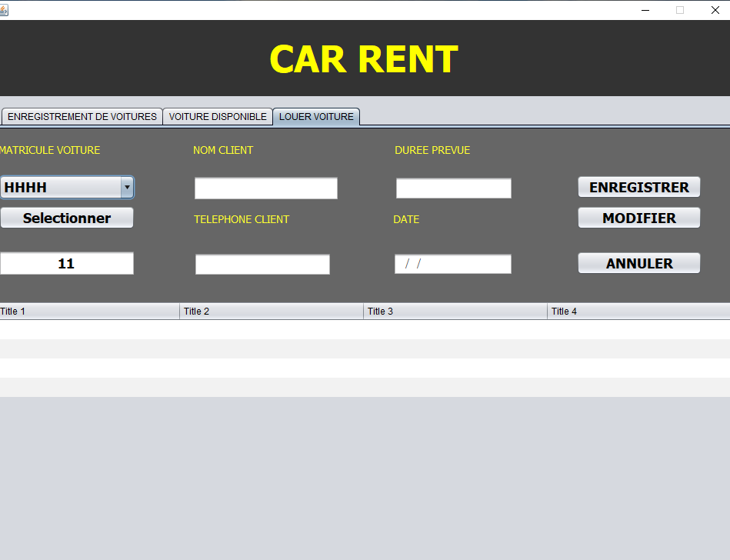Expand the MATRICULE VOITURE dropdown arrow
730x560 pixels.
[x=127, y=188]
